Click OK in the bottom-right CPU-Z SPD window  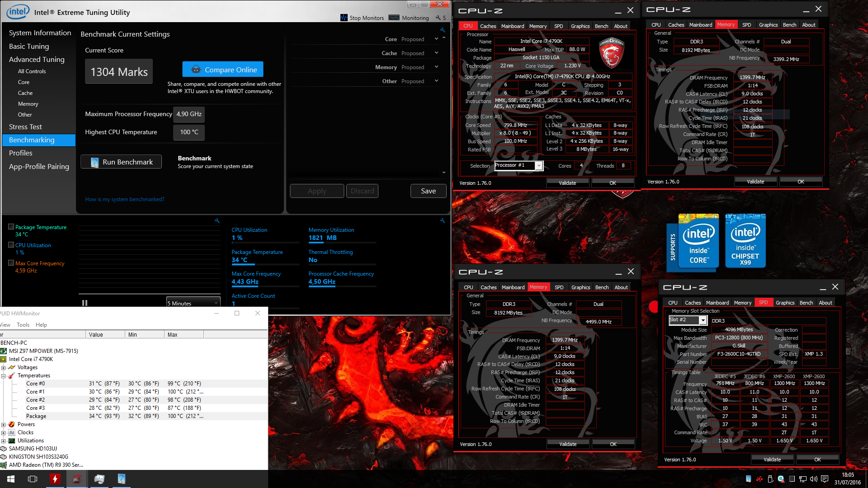click(817, 460)
